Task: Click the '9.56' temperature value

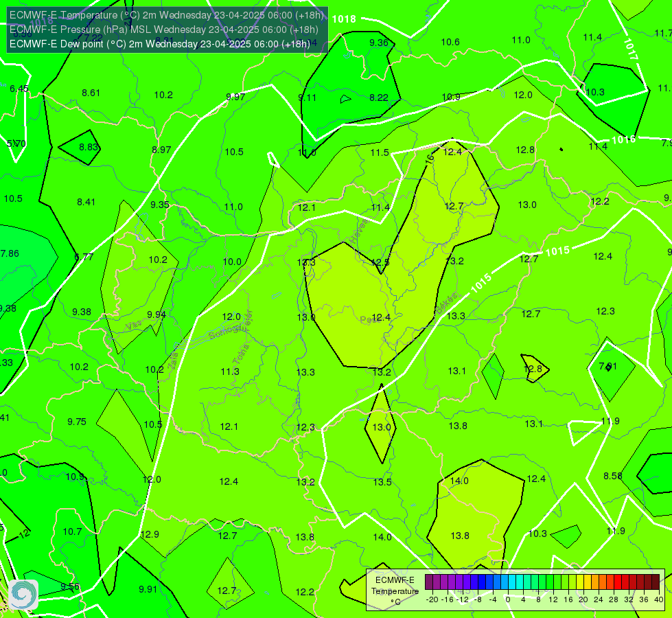Action: 70,586
